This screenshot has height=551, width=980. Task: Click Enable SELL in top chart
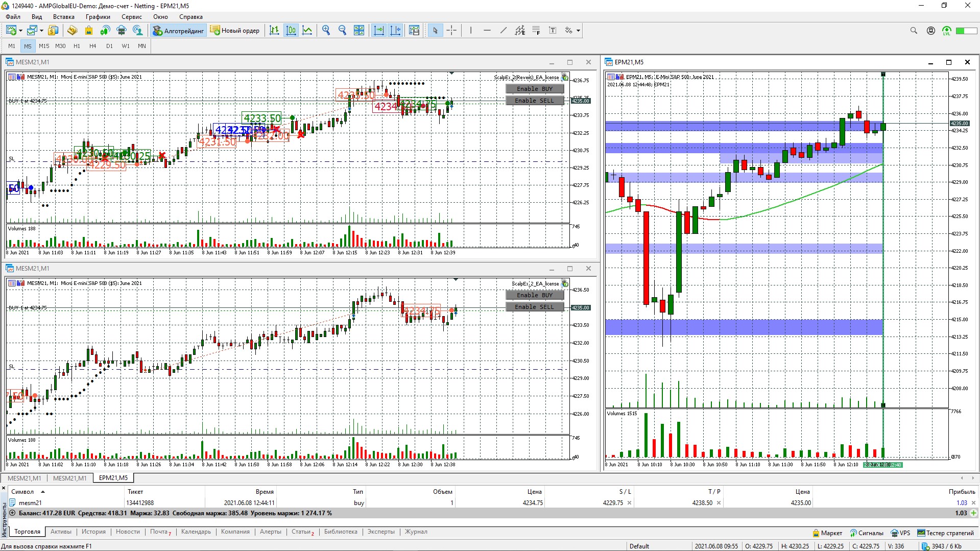[x=535, y=101]
